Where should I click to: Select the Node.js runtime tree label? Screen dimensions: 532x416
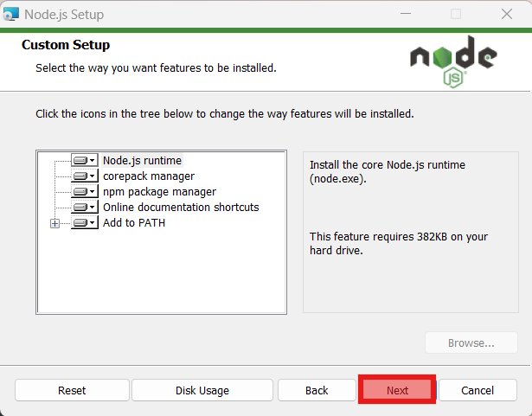click(142, 160)
